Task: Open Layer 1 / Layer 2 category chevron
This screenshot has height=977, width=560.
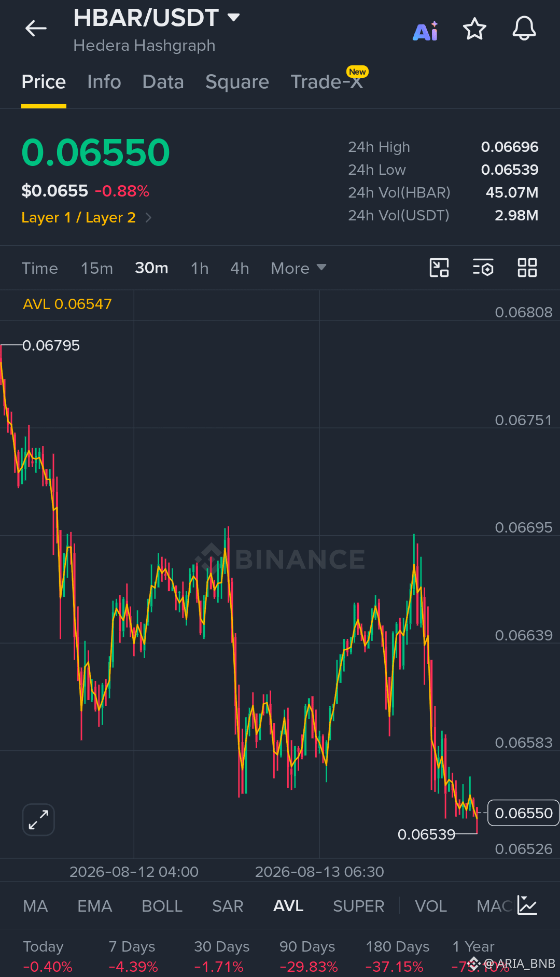Action: 148,217
